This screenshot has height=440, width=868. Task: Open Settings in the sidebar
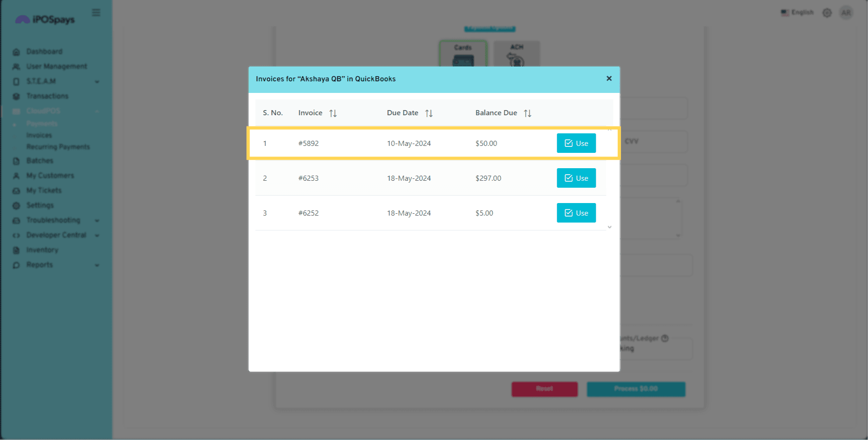click(40, 205)
